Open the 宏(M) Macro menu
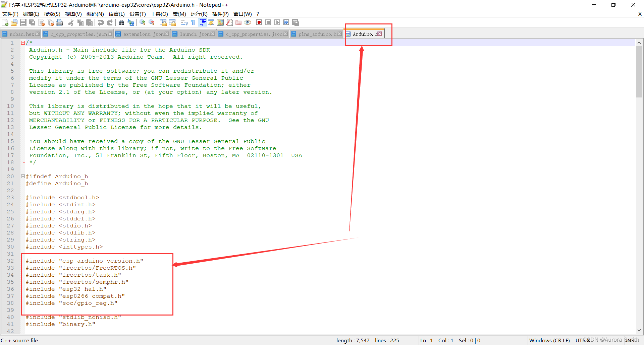This screenshot has width=644, height=345. (179, 14)
